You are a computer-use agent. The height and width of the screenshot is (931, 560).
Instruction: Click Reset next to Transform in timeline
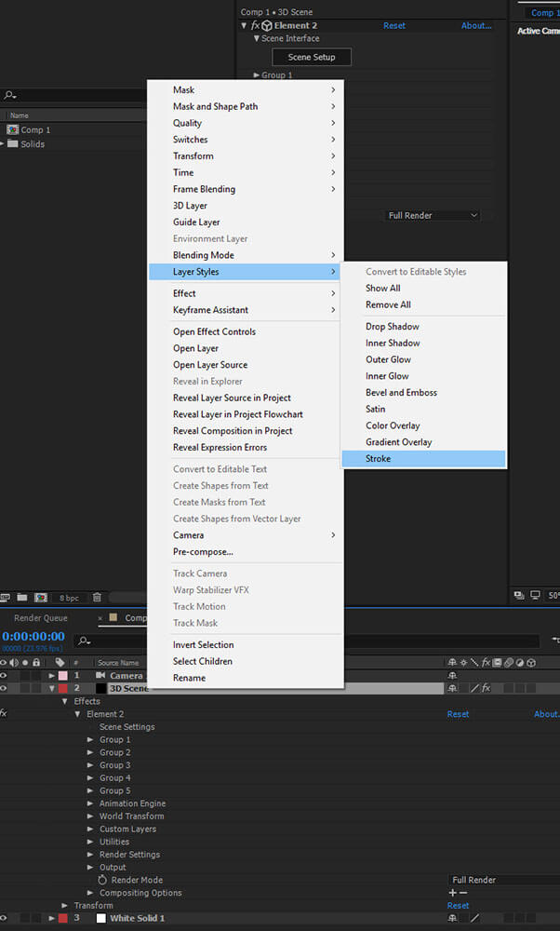(458, 906)
